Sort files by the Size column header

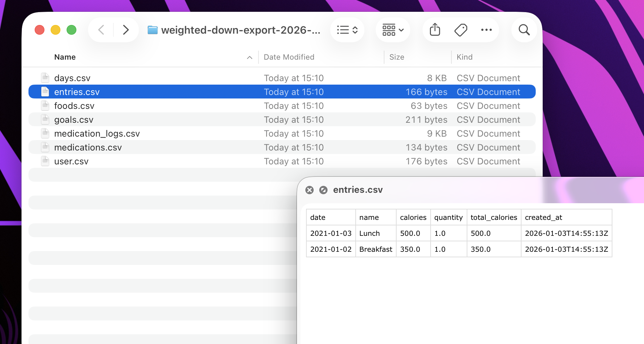397,57
